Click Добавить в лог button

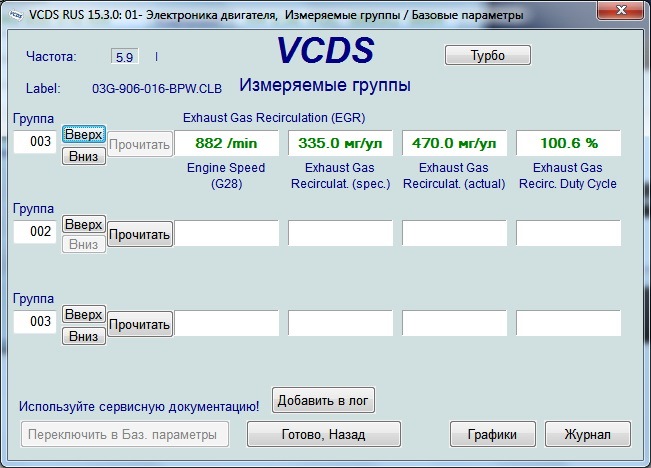[x=323, y=400]
